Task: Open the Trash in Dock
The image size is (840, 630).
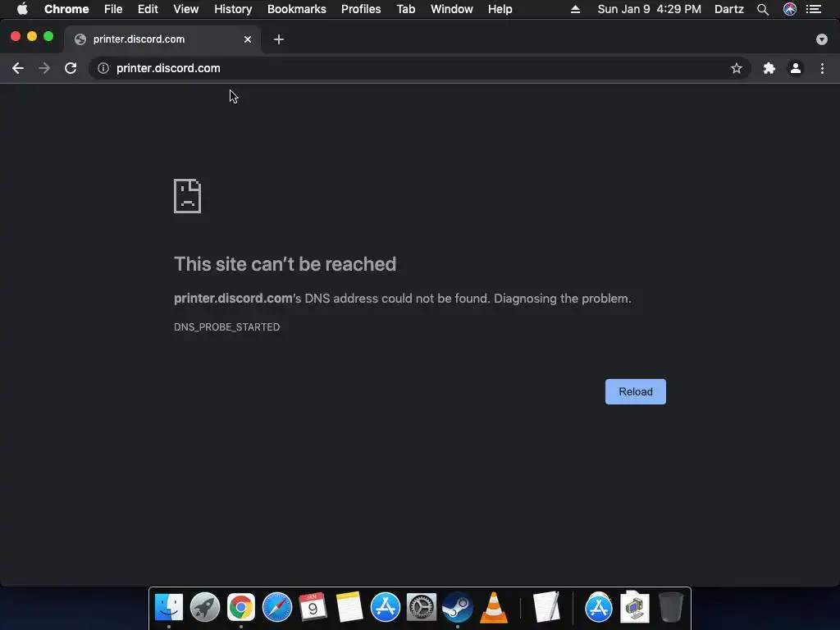Action: pyautogui.click(x=671, y=608)
